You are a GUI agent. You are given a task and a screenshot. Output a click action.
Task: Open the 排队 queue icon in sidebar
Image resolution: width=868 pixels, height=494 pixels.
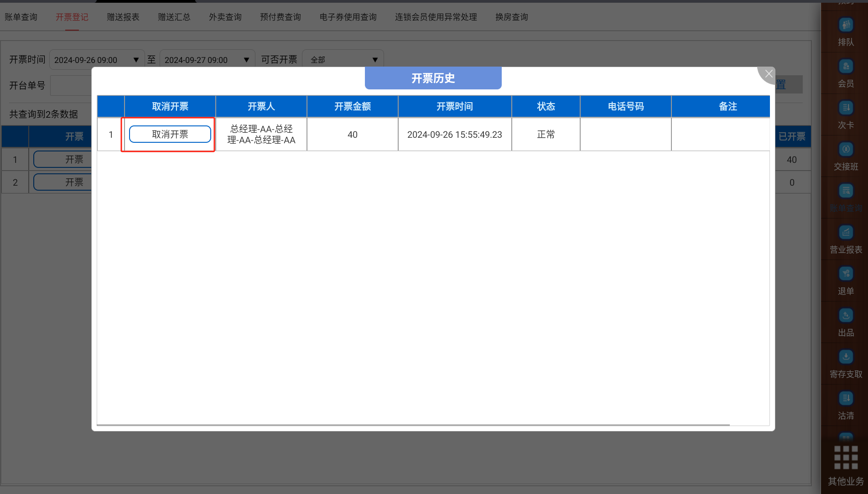click(x=846, y=26)
